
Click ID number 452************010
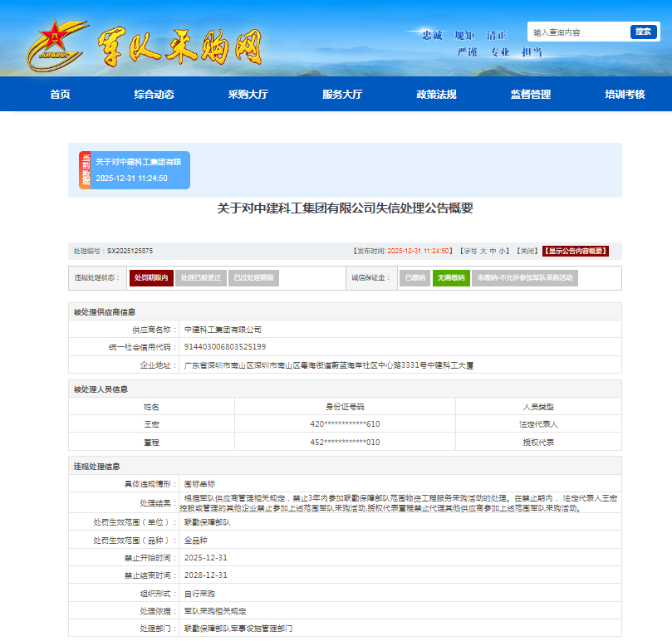coord(345,443)
